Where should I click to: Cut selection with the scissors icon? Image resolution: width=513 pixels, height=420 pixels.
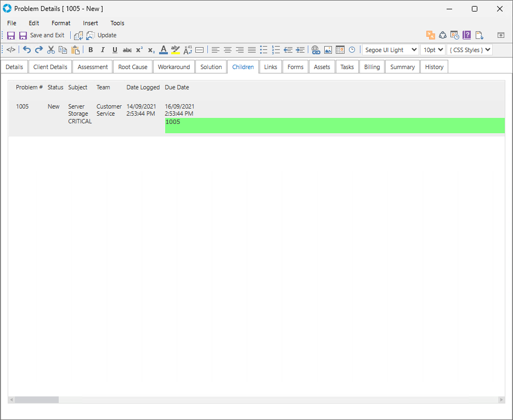[51, 50]
